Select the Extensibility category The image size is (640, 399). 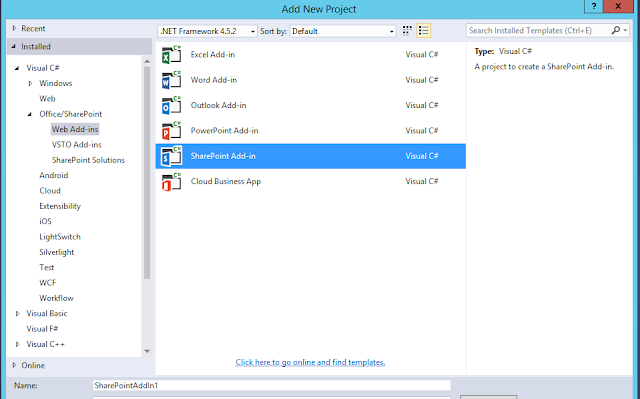coord(60,206)
